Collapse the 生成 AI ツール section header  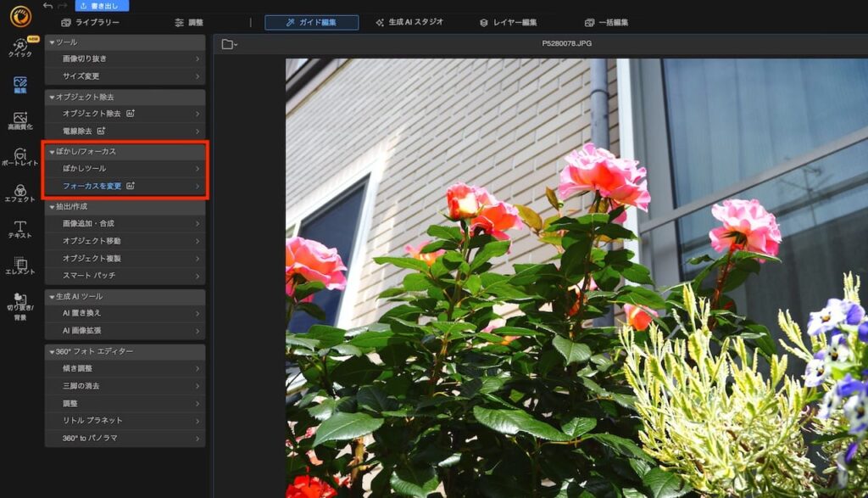125,296
